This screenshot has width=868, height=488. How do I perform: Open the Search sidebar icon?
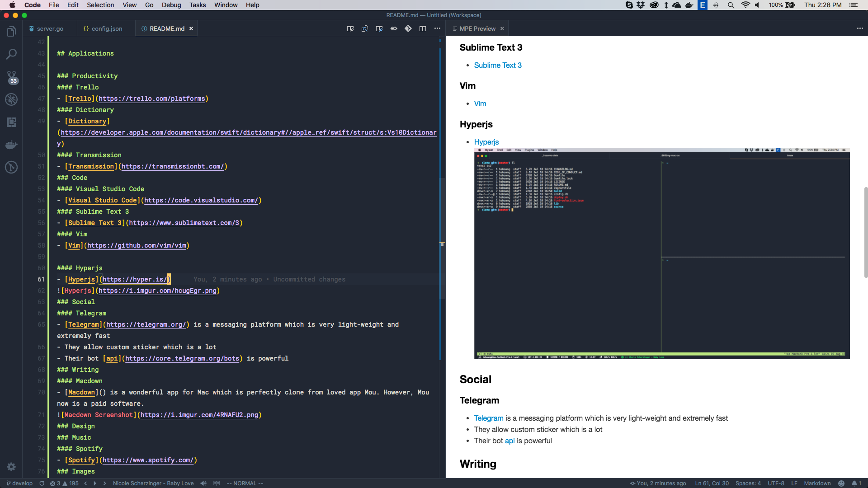(11, 54)
